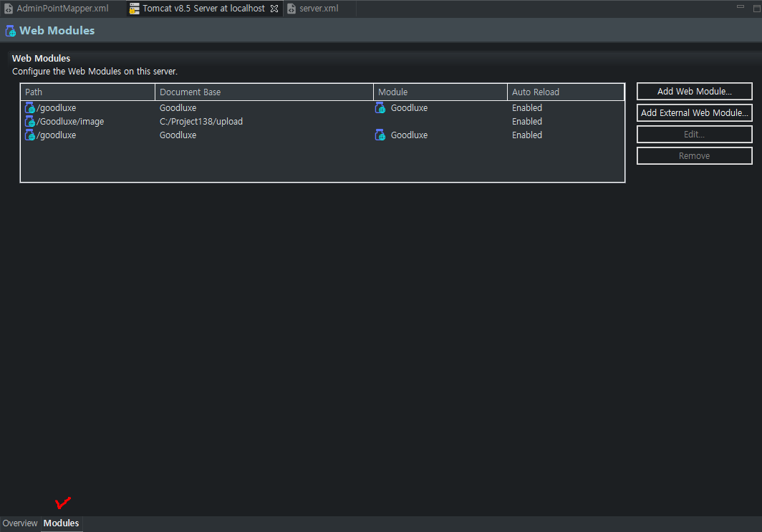Switch to the Overview tab at the bottom
Image resolution: width=762 pixels, height=532 pixels.
[20, 523]
